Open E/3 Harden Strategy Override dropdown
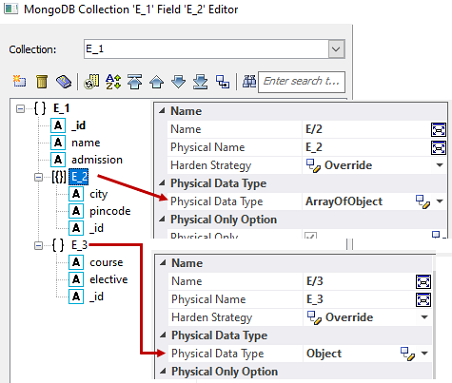452x383 pixels. (x=424, y=317)
